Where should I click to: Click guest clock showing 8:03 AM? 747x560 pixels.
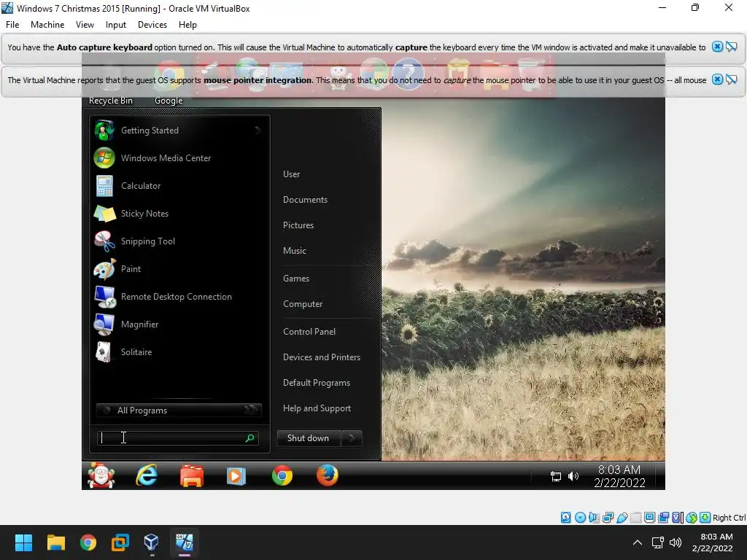pyautogui.click(x=619, y=476)
